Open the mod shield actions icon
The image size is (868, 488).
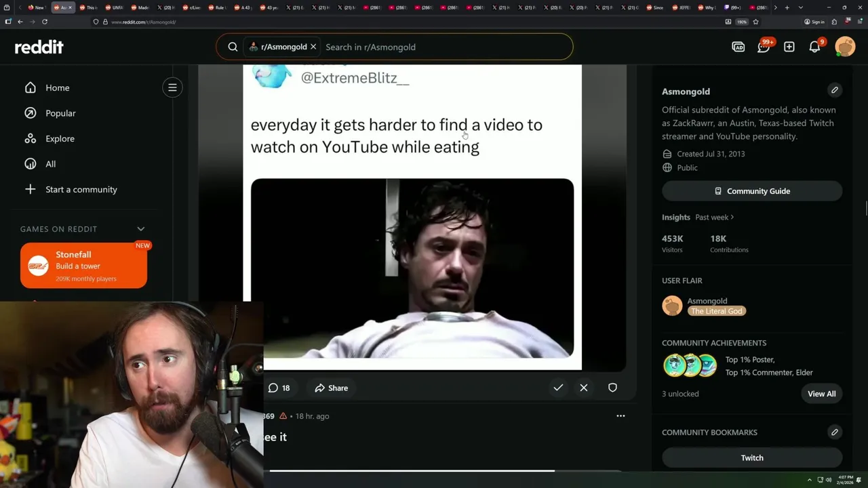612,388
